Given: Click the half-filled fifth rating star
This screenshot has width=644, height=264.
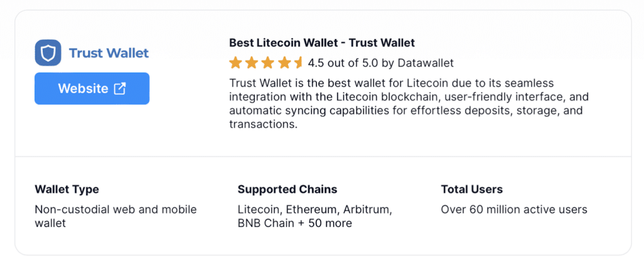Looking at the screenshot, I should (298, 63).
